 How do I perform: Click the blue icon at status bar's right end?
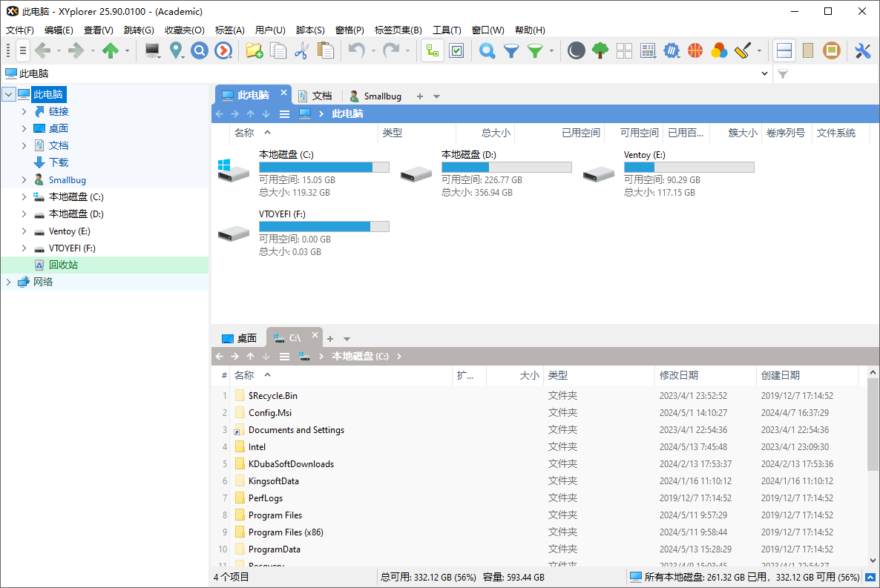(870, 578)
